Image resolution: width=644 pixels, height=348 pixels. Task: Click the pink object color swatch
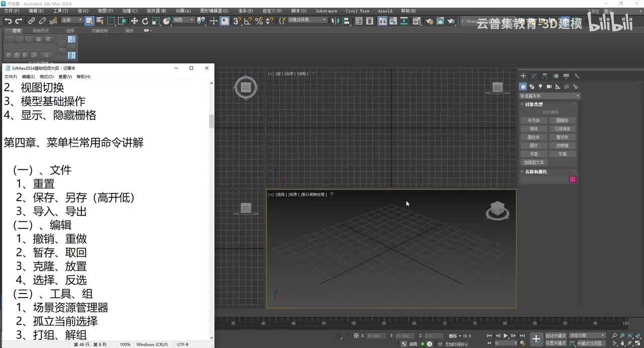pyautogui.click(x=573, y=180)
